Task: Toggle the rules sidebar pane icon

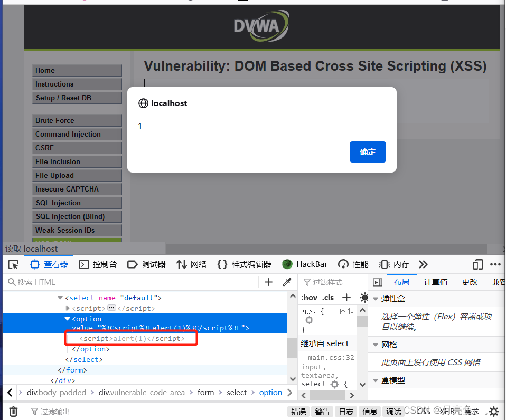Action: tap(377, 282)
